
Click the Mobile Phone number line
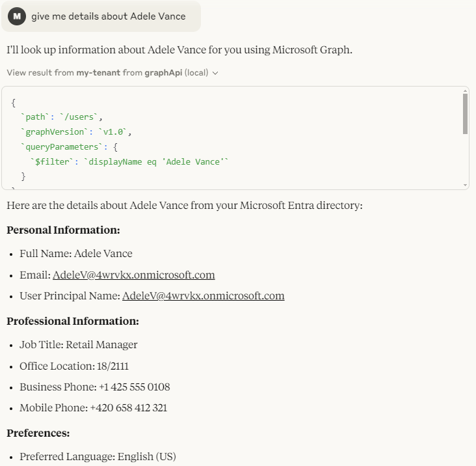pos(93,407)
